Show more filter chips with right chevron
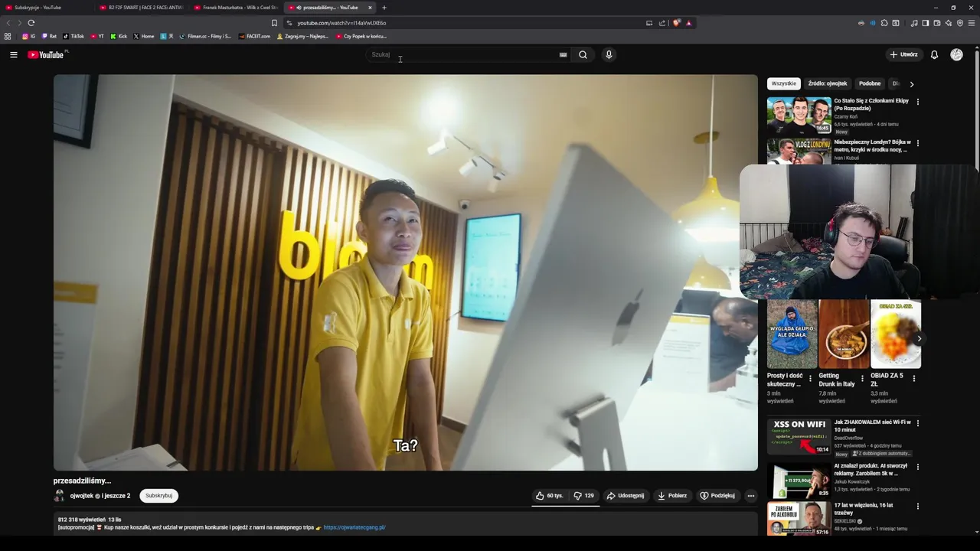The image size is (980, 551). tap(911, 84)
